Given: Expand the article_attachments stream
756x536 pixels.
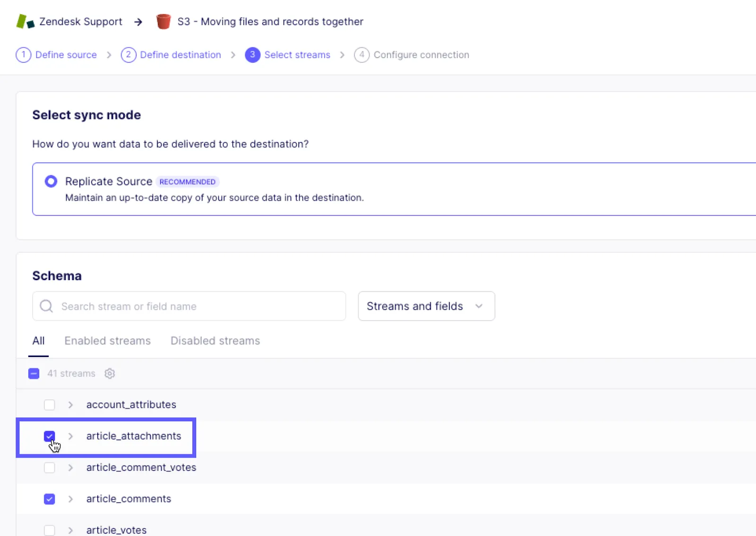Looking at the screenshot, I should pyautogui.click(x=70, y=436).
